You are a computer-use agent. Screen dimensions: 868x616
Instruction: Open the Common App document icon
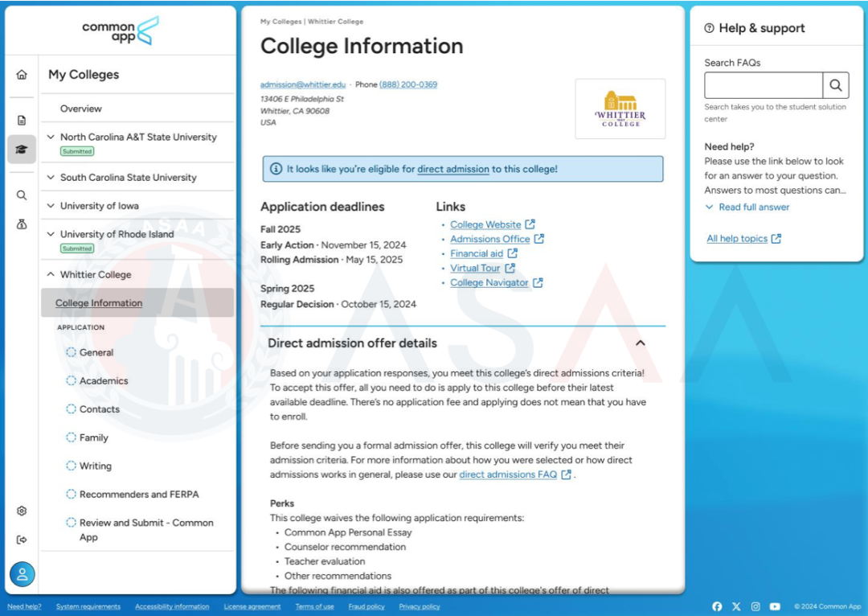pos(22,120)
